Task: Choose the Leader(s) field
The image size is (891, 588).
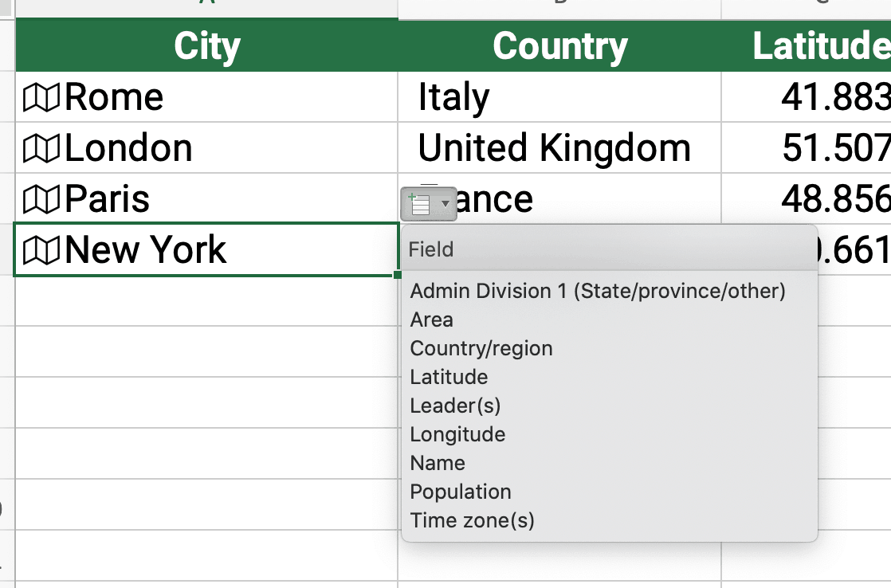Action: 455,406
